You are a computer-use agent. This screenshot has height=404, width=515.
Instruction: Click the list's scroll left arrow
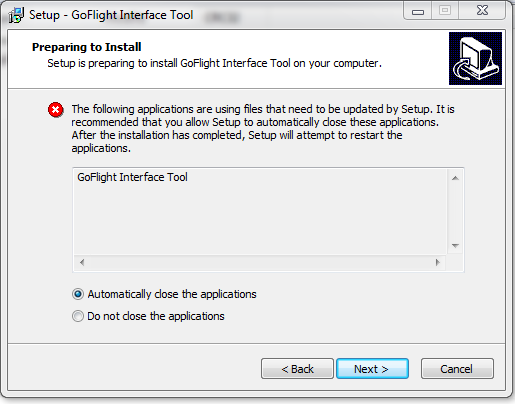(x=82, y=263)
